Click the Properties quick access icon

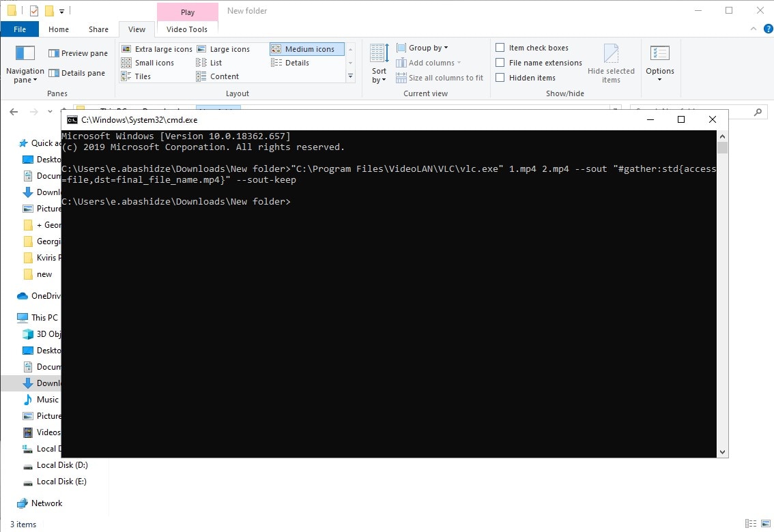point(34,10)
